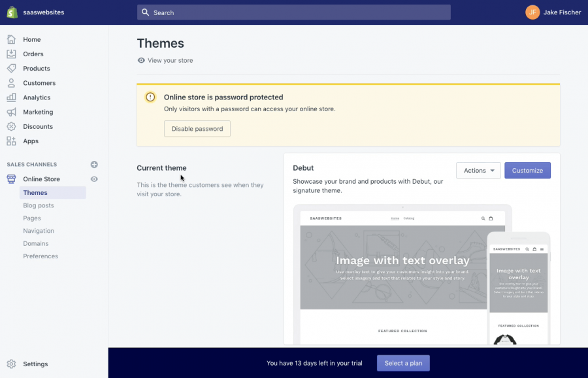Select the Apps icon
Viewport: 588px width, 378px height.
12,141
